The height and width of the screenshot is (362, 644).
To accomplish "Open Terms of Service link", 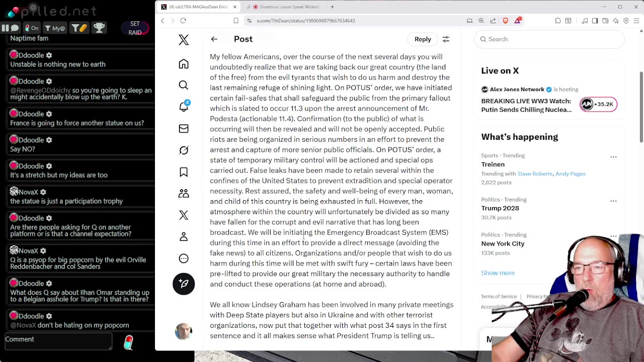I will tap(499, 297).
